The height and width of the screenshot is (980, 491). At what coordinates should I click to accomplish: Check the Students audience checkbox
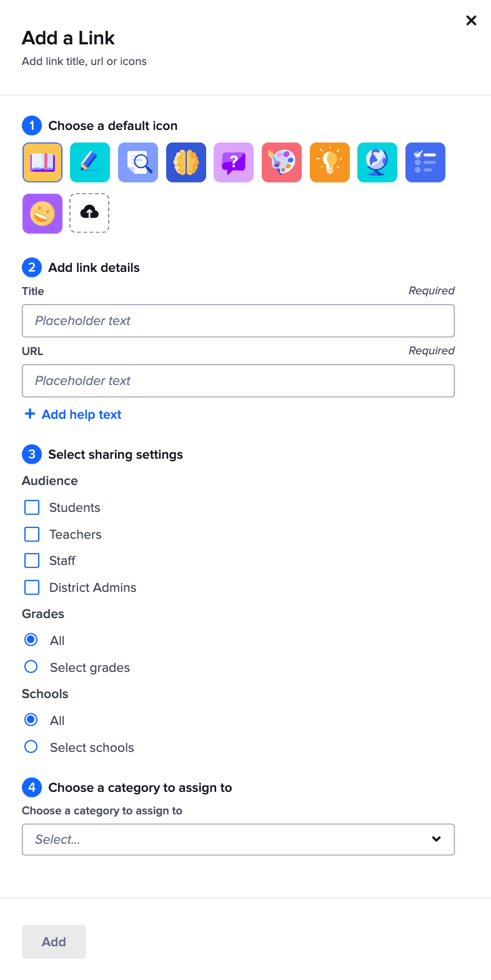coord(32,507)
